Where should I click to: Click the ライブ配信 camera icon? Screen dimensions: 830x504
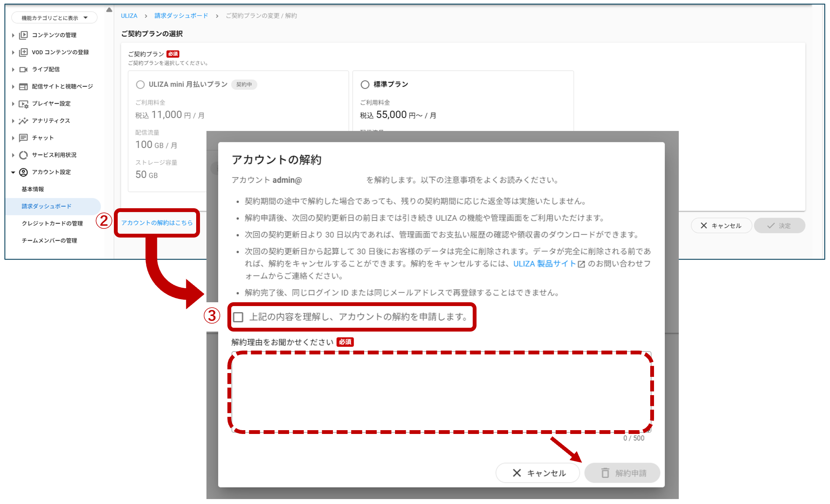coord(23,69)
